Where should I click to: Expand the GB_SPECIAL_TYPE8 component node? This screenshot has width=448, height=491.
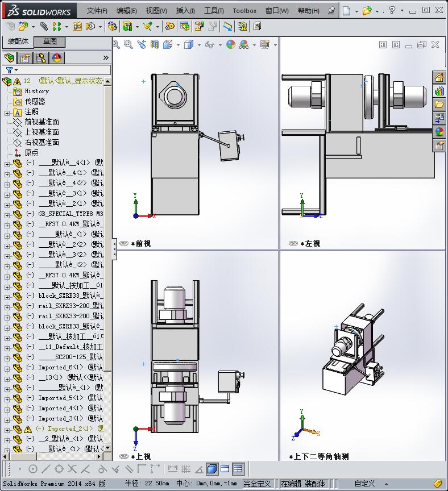click(7, 215)
